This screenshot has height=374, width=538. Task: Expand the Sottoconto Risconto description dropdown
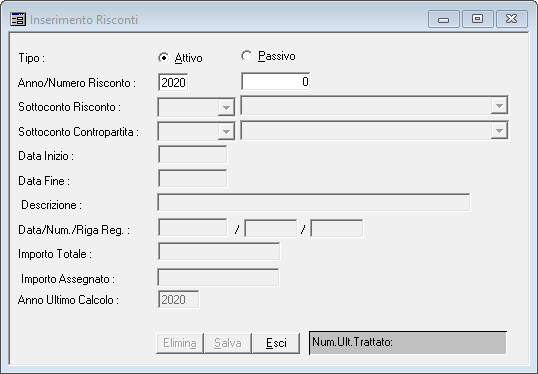[499, 105]
